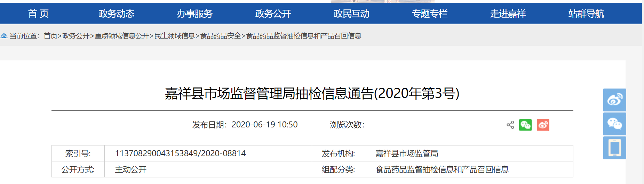This screenshot has width=644, height=184.
Task: Click the gray share icon
Action: [x=510, y=125]
